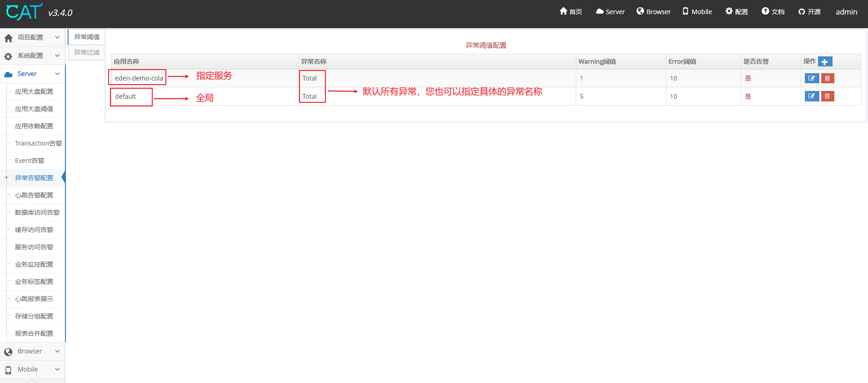Click Total exception name in default row

[309, 96]
